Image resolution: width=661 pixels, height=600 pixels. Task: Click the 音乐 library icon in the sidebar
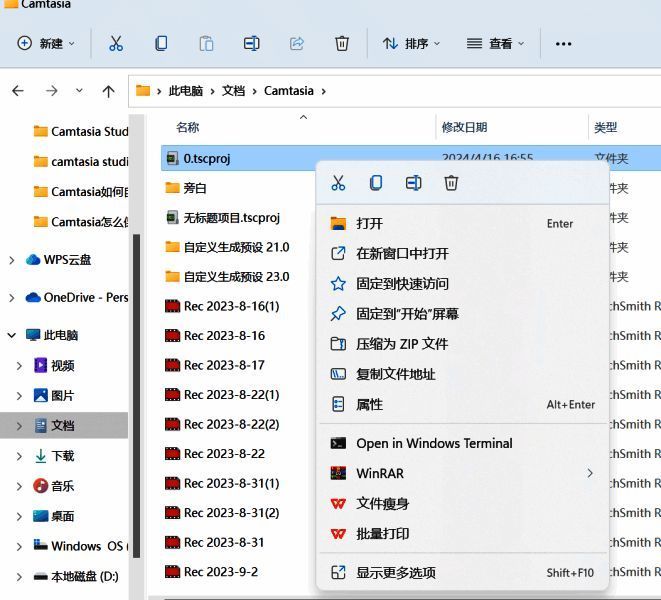[x=40, y=486]
